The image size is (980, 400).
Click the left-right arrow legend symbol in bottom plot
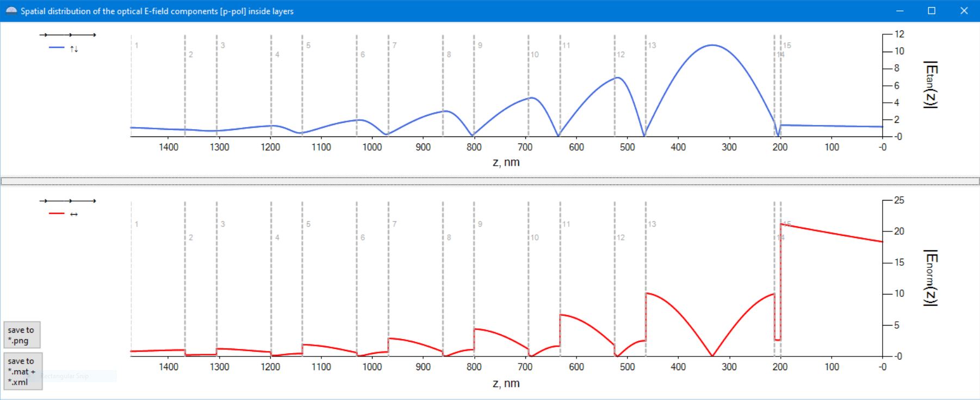tap(74, 214)
